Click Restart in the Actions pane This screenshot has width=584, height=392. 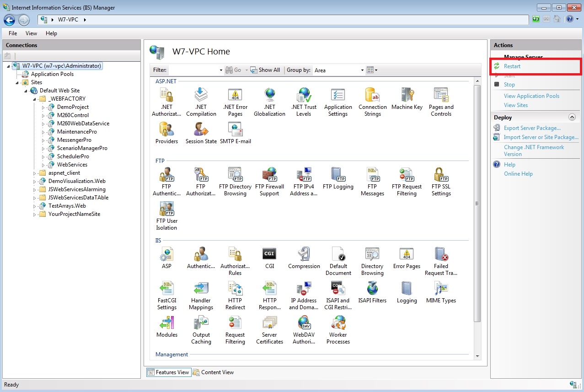(512, 66)
